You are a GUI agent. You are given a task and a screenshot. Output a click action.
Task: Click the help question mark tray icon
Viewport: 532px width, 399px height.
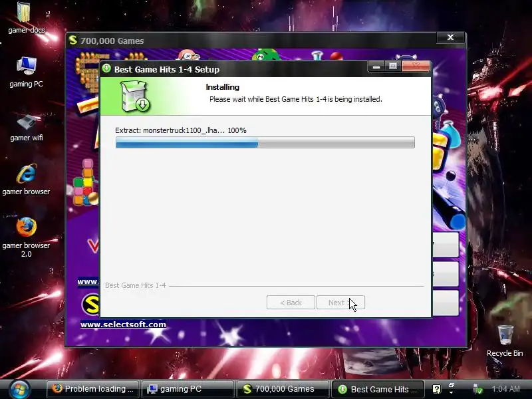click(x=437, y=389)
